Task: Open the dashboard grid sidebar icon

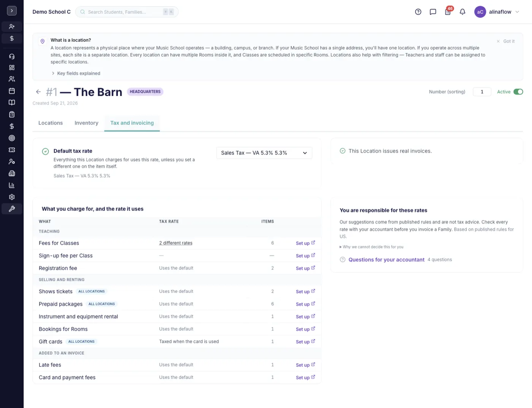Action: tap(12, 68)
